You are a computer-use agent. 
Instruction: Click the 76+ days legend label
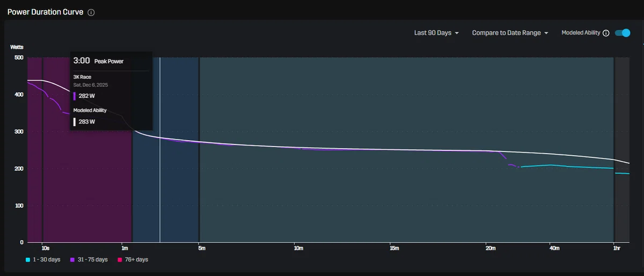(136, 260)
